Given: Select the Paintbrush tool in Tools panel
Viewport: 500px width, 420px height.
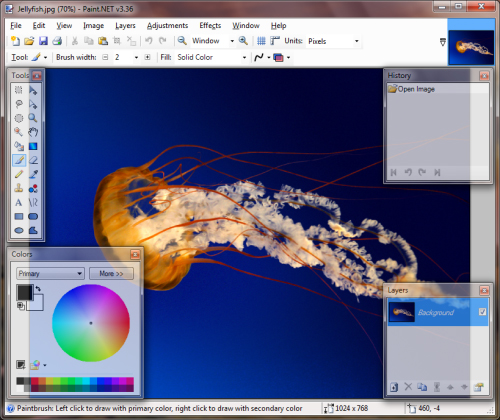Looking at the screenshot, I should point(19,160).
